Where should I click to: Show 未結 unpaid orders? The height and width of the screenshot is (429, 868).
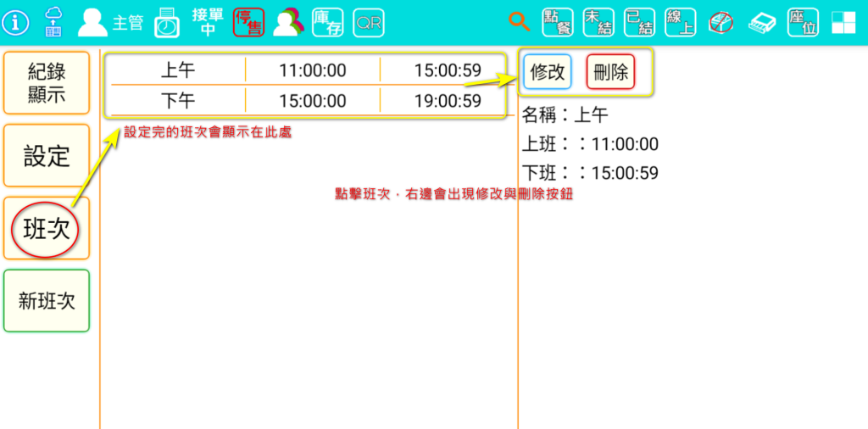tap(598, 23)
